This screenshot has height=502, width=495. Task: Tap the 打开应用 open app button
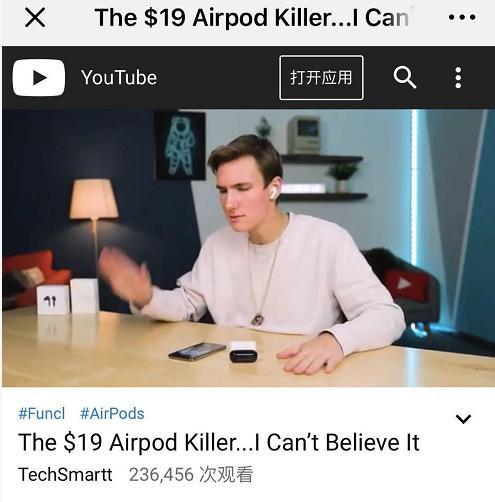321,78
